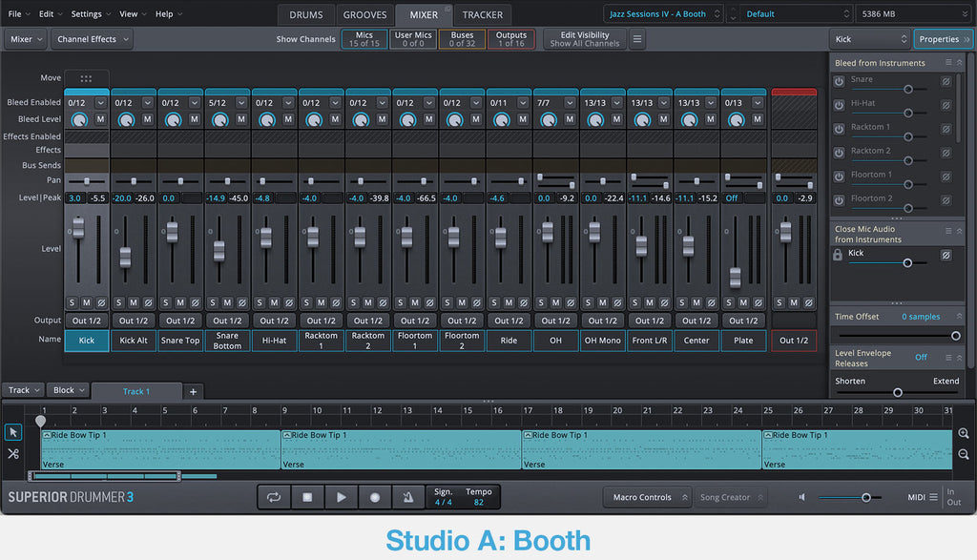Open the Mixer dropdown

click(26, 38)
